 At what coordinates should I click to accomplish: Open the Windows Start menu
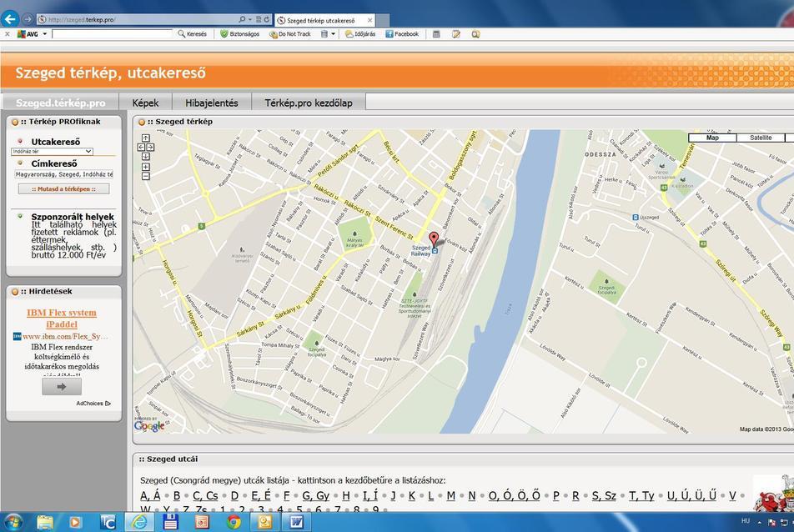point(13,522)
